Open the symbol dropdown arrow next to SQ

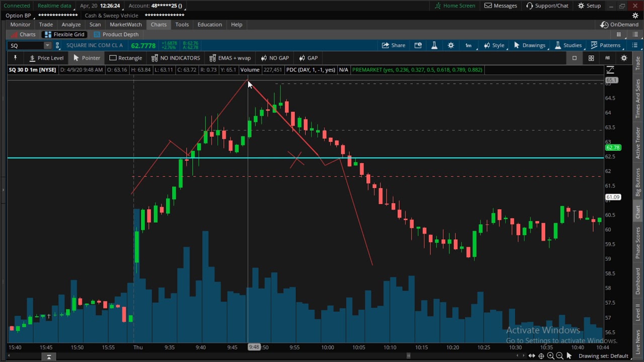pos(47,46)
